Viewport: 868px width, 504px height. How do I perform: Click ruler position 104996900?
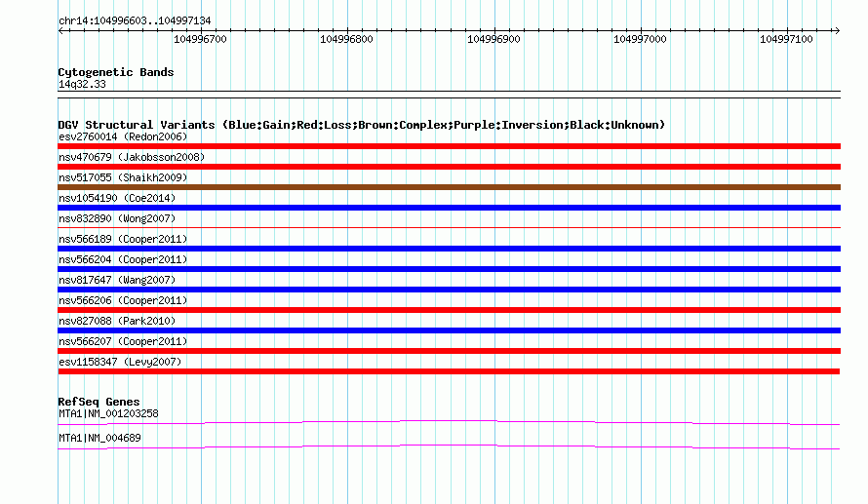pyautogui.click(x=493, y=39)
